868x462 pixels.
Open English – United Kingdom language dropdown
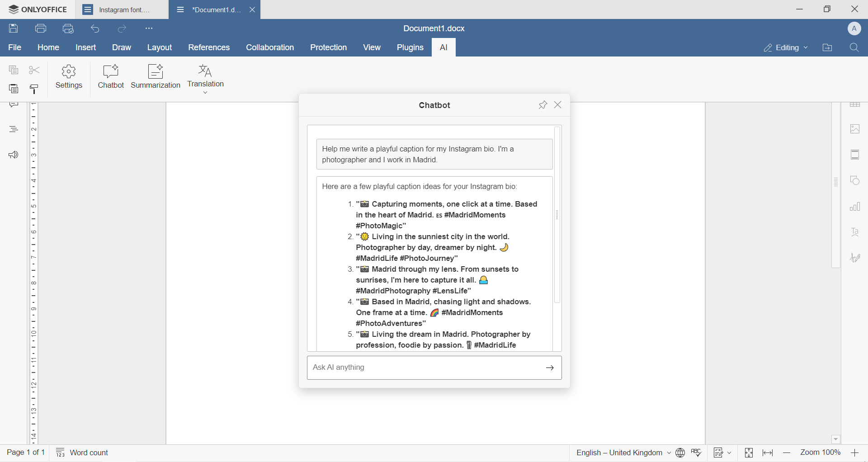pos(623,453)
